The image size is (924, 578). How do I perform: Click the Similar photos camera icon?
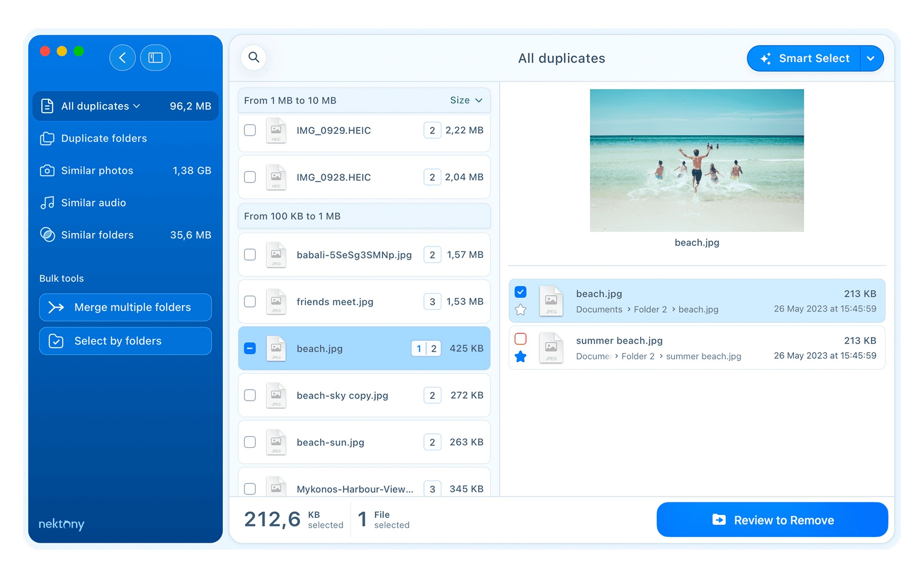pyautogui.click(x=47, y=171)
